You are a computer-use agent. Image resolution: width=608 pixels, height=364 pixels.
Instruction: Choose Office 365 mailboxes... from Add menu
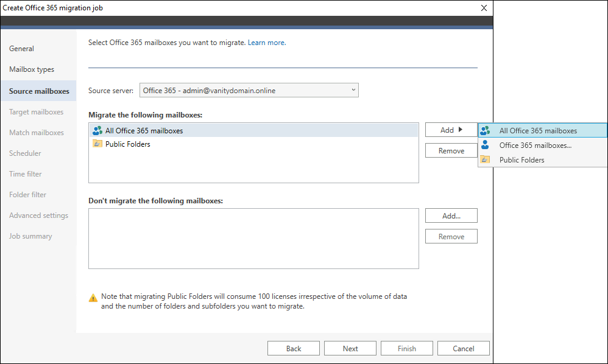[543, 145]
